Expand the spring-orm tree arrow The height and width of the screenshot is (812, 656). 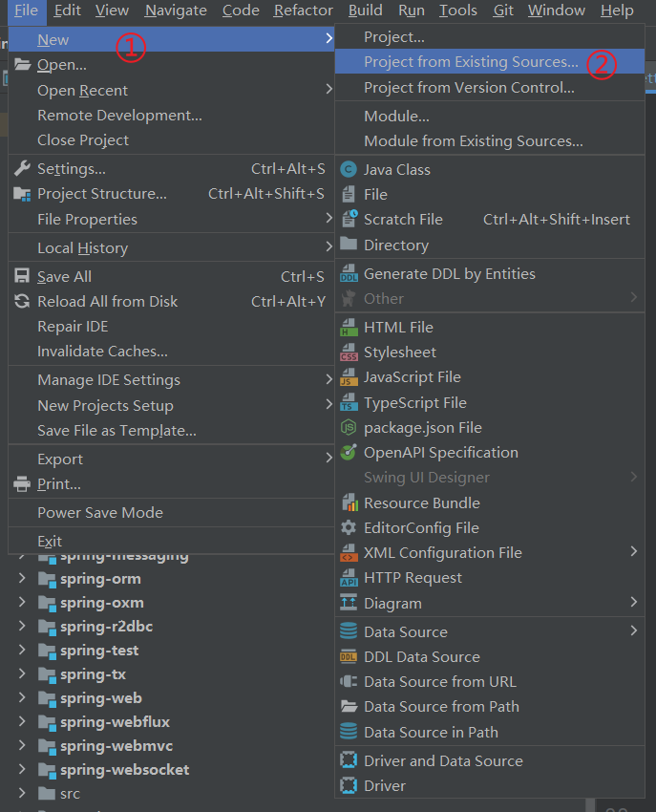[22, 579]
